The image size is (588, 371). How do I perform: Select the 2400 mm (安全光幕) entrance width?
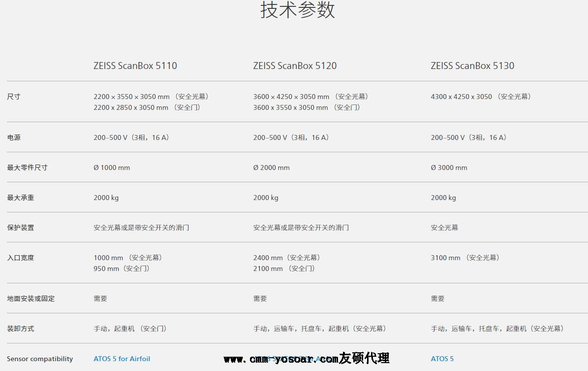point(287,258)
